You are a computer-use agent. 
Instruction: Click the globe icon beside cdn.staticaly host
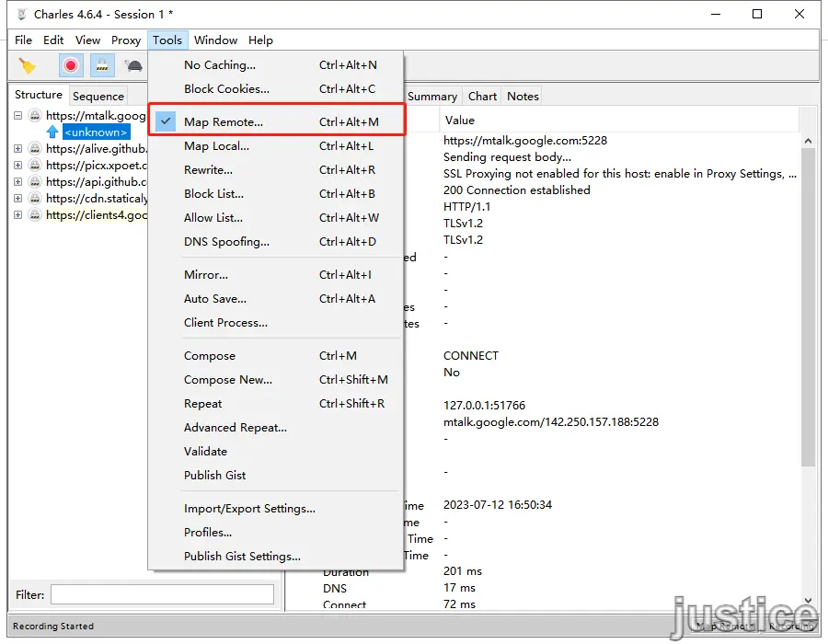coord(35,198)
